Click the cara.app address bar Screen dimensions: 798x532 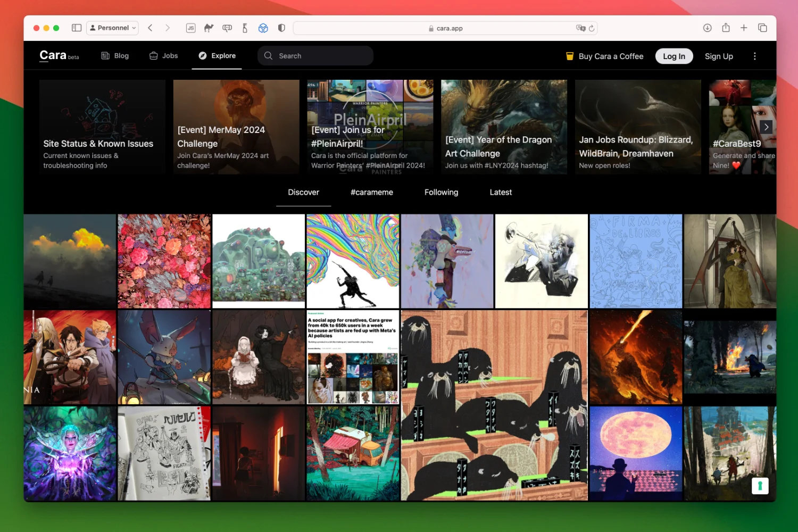coord(445,28)
